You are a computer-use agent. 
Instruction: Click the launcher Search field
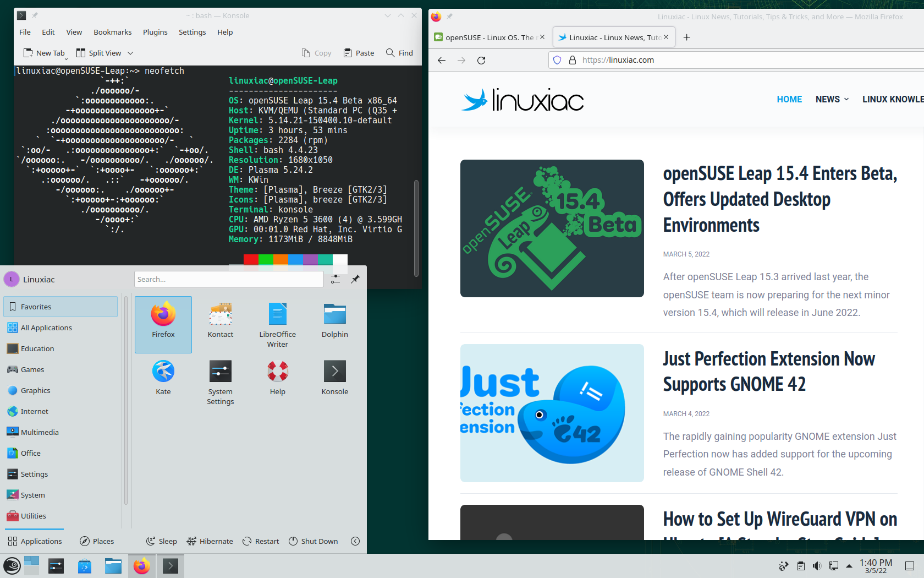(229, 279)
